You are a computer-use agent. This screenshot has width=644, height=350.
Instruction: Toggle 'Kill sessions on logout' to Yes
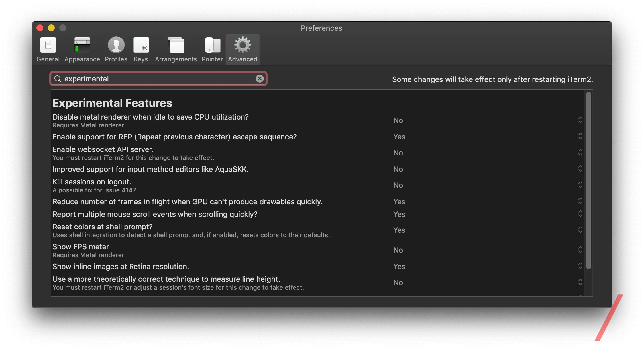(x=580, y=185)
